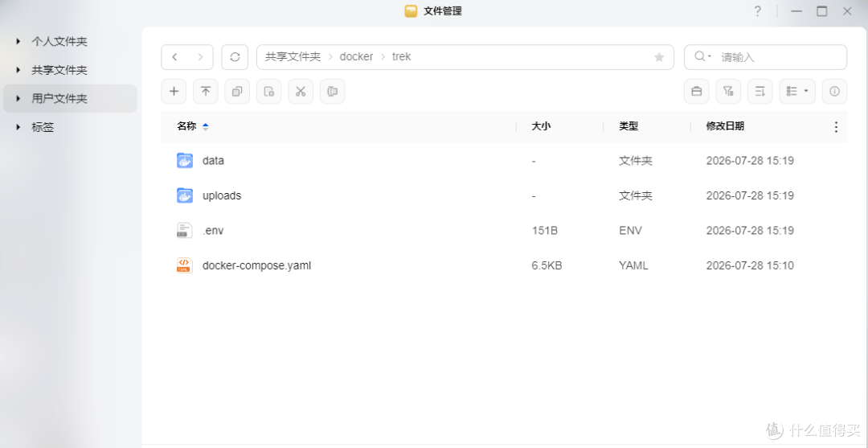Image resolution: width=868 pixels, height=448 pixels.
Task: Click the .env file icon
Action: click(184, 230)
